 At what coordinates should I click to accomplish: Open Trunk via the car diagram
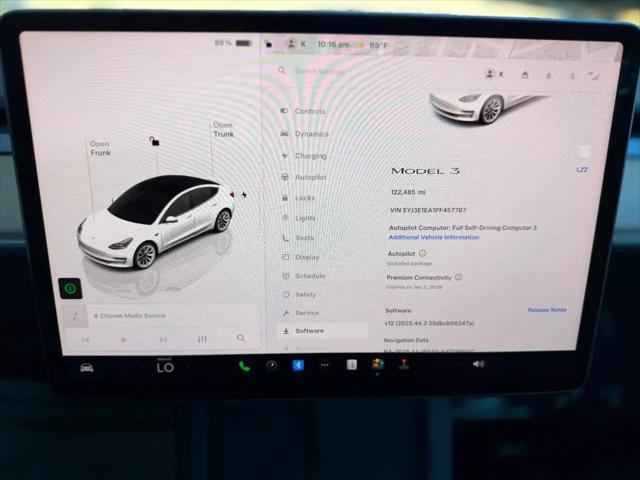point(223,129)
